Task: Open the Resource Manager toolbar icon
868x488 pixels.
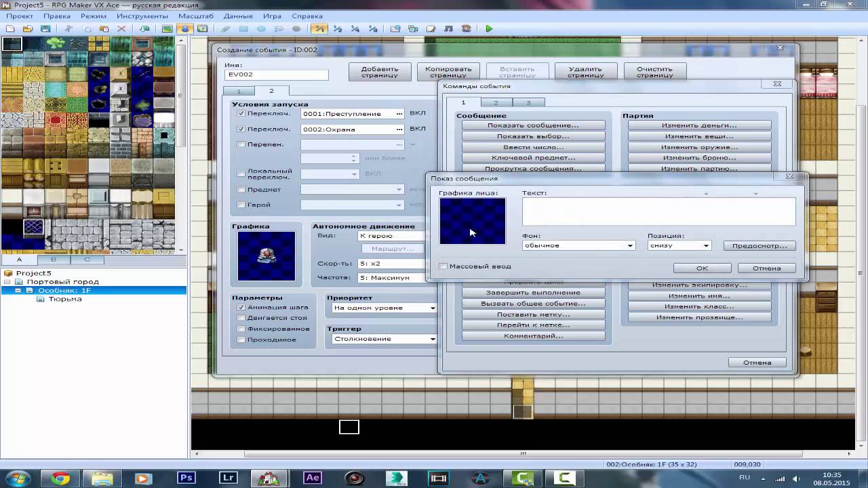Action: click(413, 28)
